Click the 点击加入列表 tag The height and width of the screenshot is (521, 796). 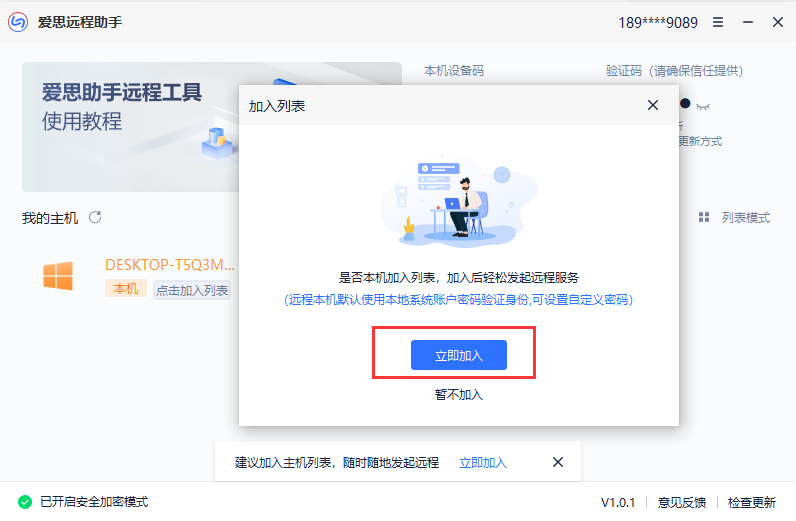[192, 290]
